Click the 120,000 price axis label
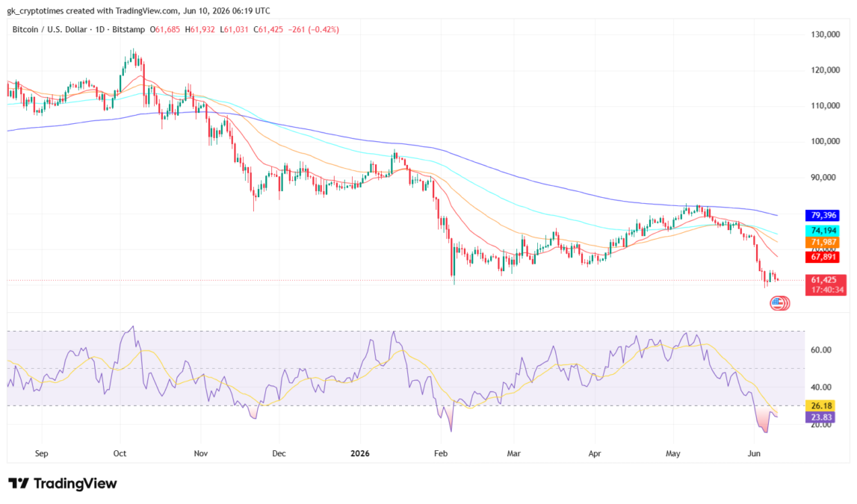 [826, 70]
